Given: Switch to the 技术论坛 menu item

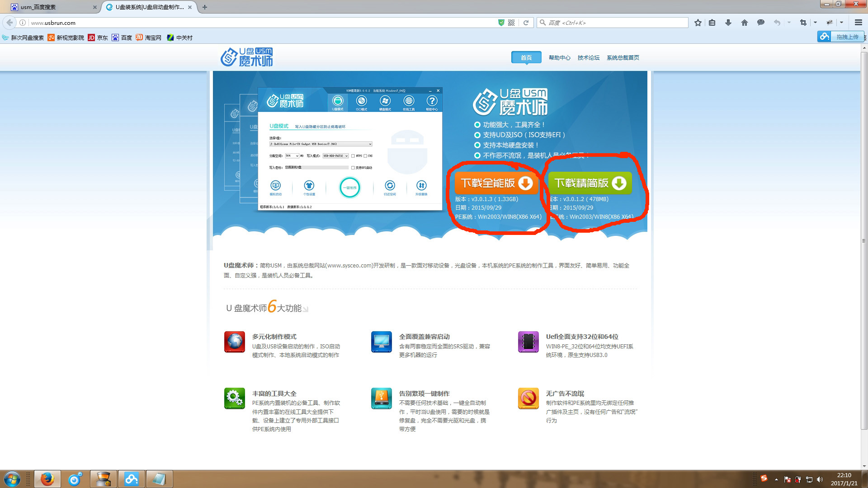Looking at the screenshot, I should tap(588, 57).
